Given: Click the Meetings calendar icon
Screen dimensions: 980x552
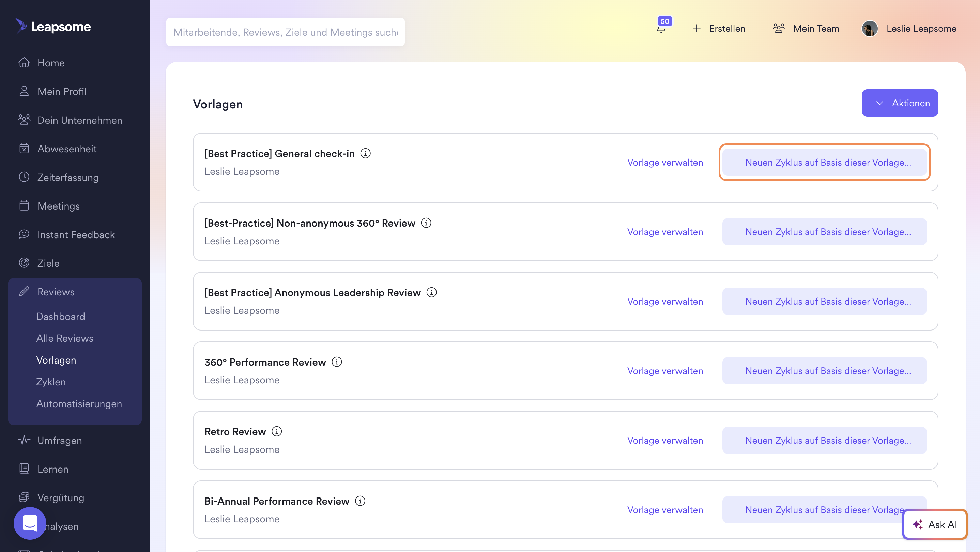Looking at the screenshot, I should [x=24, y=206].
